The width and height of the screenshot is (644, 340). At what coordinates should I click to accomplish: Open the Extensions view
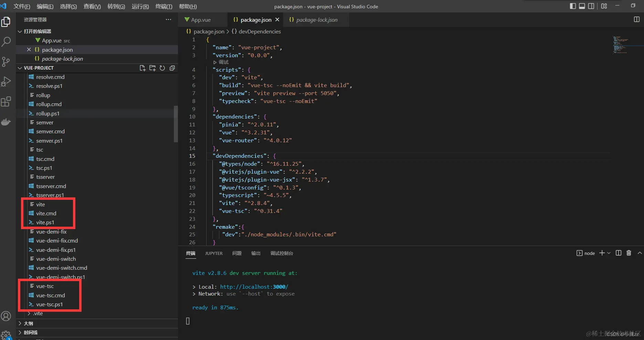(x=6, y=102)
